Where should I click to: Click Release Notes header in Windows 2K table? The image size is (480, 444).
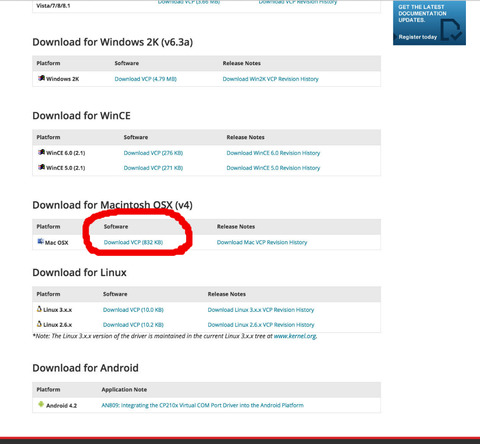click(242, 63)
